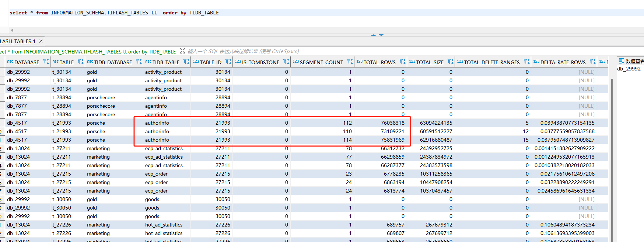Open filter/sort for TABLE_ID column
This screenshot has width=644, height=242.
click(228, 62)
